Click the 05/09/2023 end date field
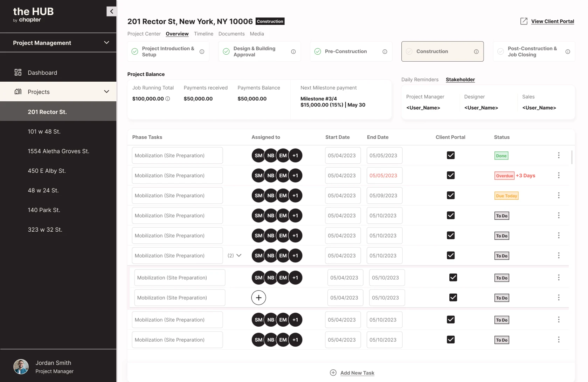The width and height of the screenshot is (588, 382). 385,195
